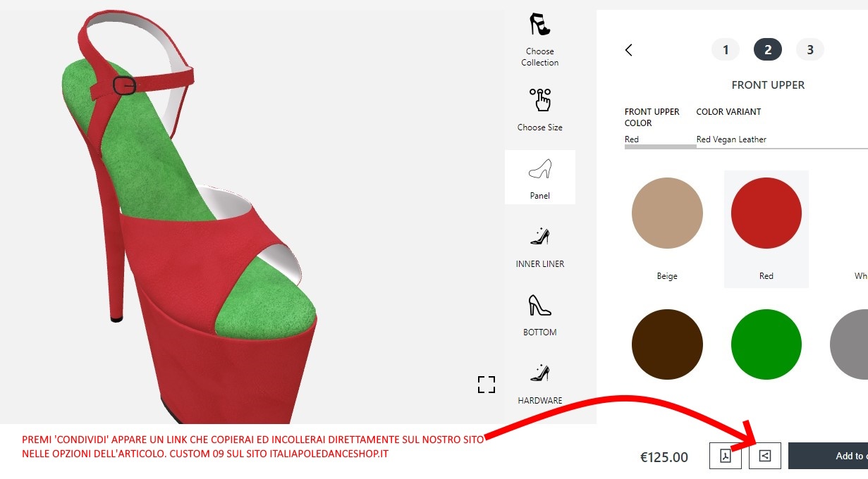Select the dark brown color swatch

tap(667, 344)
